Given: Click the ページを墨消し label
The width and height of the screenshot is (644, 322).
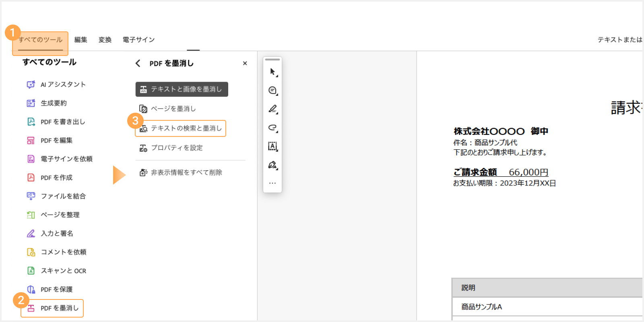Looking at the screenshot, I should pyautogui.click(x=173, y=109).
